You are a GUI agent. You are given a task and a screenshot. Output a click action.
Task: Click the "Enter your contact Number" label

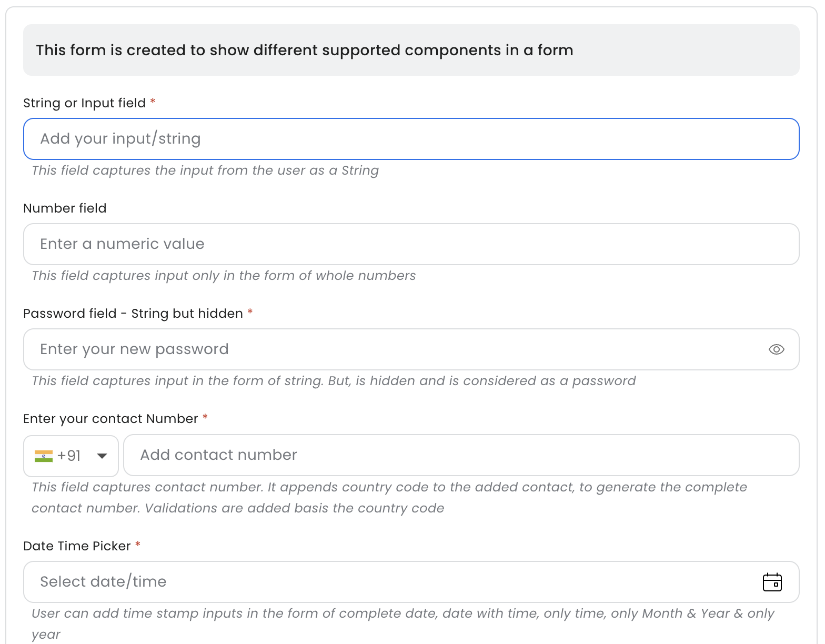click(x=110, y=419)
